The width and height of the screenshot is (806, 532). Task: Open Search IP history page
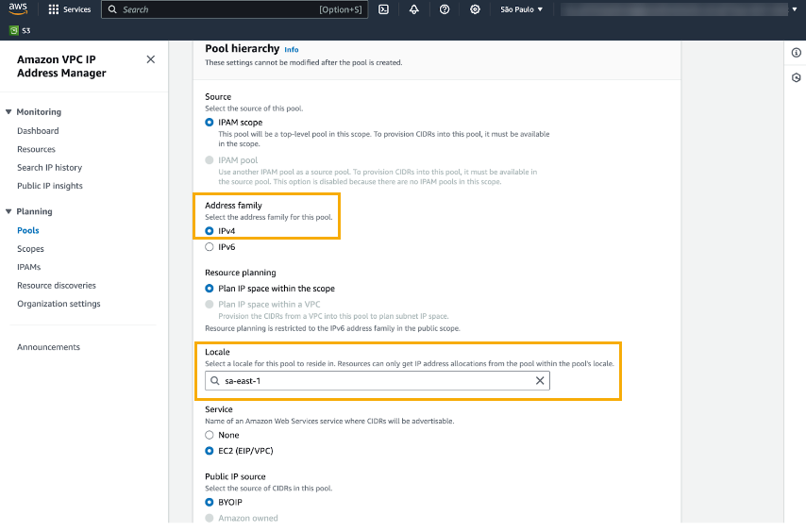tap(49, 168)
